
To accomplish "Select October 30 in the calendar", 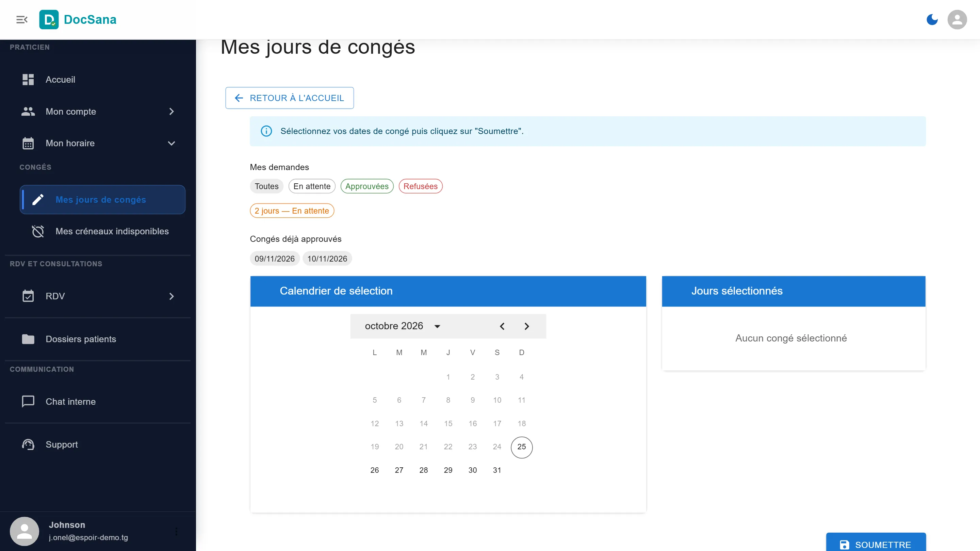I will [x=473, y=470].
